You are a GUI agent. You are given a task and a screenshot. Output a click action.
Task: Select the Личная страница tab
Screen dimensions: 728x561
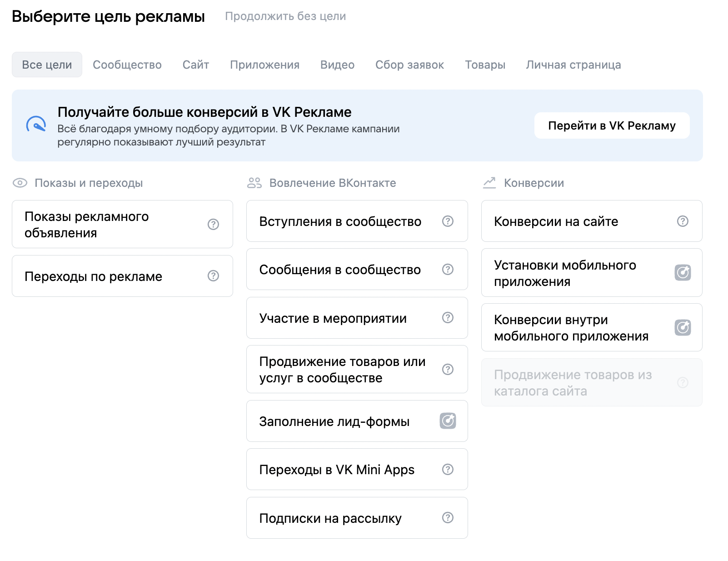pyautogui.click(x=573, y=65)
